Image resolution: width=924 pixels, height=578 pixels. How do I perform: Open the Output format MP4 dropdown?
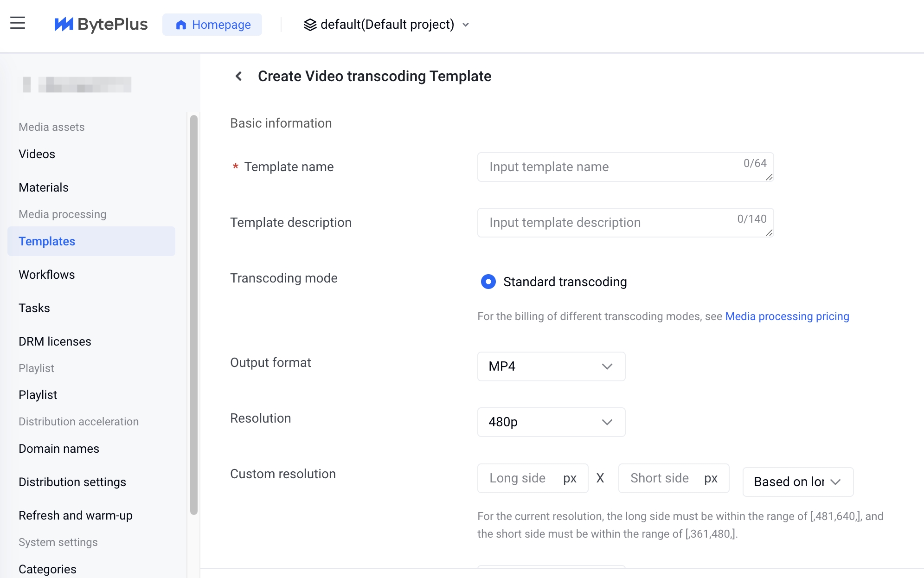(551, 366)
